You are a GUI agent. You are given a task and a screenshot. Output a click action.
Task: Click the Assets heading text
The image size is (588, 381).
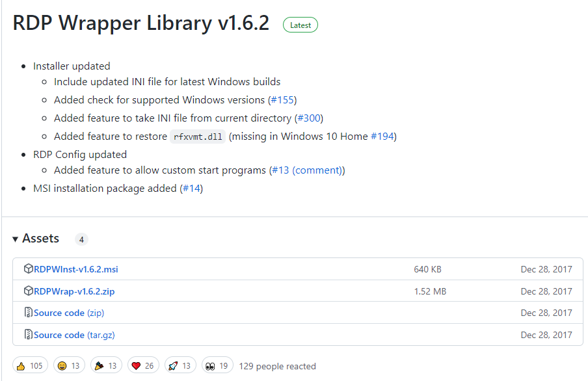point(40,239)
